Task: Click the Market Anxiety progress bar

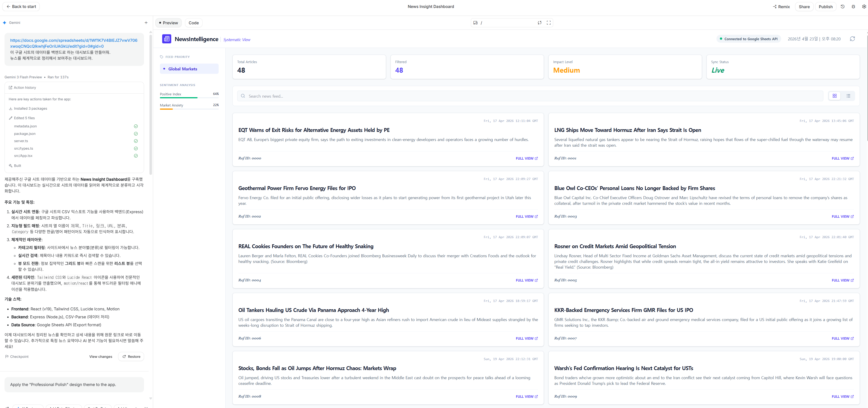Action: tap(189, 109)
